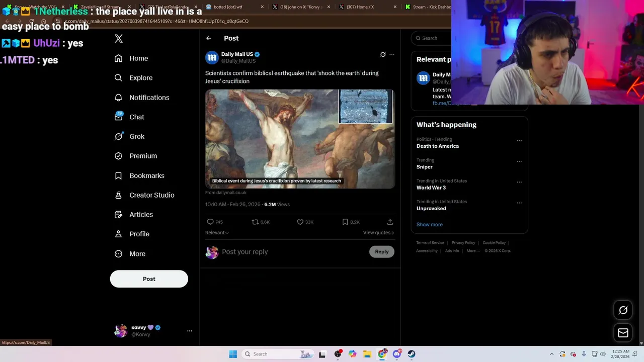Open the 'World War 3' trend
This screenshot has width=644, height=362.
431,188
